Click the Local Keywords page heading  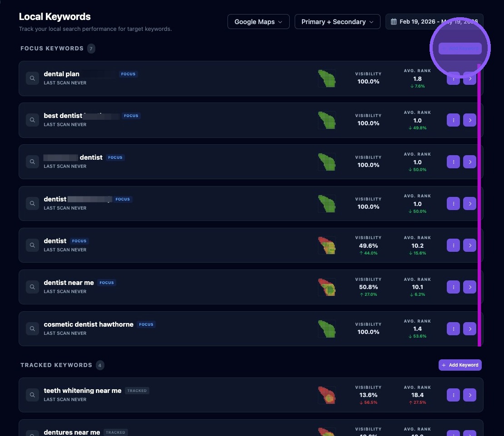click(54, 17)
